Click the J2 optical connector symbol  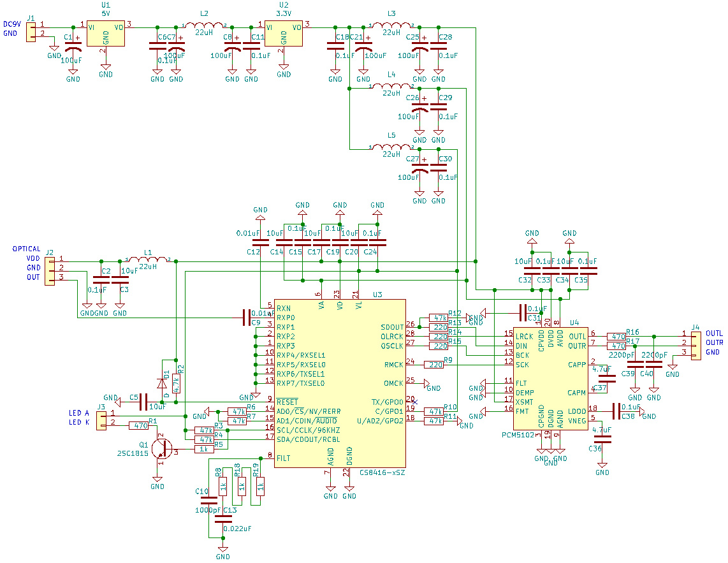click(x=50, y=268)
